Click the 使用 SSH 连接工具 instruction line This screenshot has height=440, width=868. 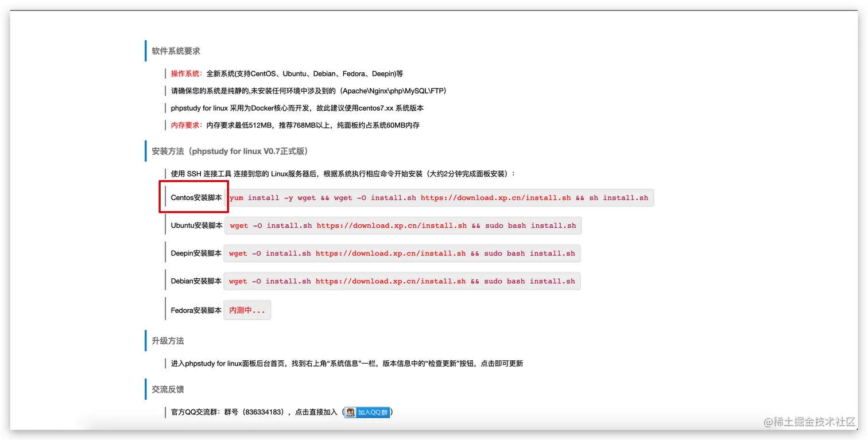click(x=343, y=173)
